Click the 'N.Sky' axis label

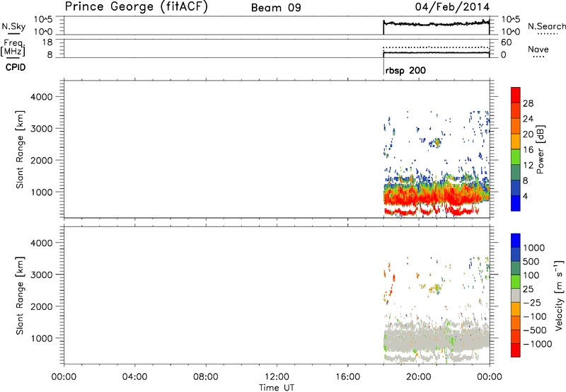click(13, 26)
